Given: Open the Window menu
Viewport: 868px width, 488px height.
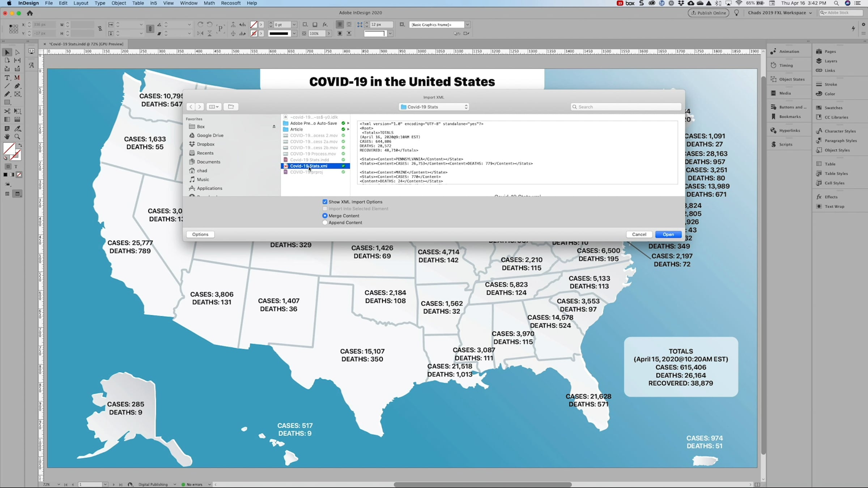Looking at the screenshot, I should tap(189, 3).
